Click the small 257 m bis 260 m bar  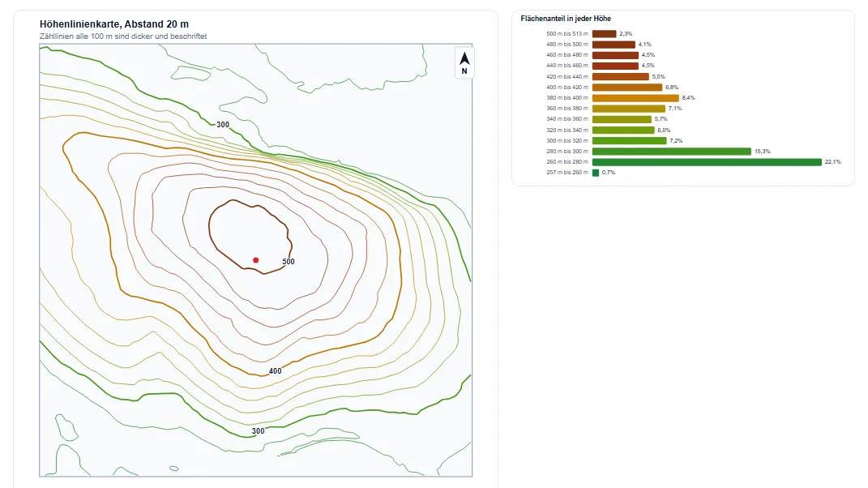pos(596,173)
